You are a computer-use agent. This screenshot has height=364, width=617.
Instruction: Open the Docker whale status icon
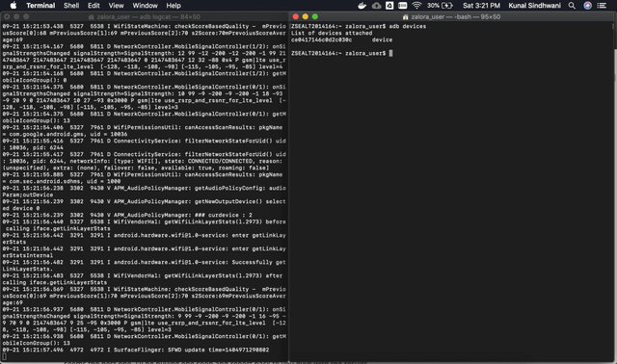tap(362, 6)
